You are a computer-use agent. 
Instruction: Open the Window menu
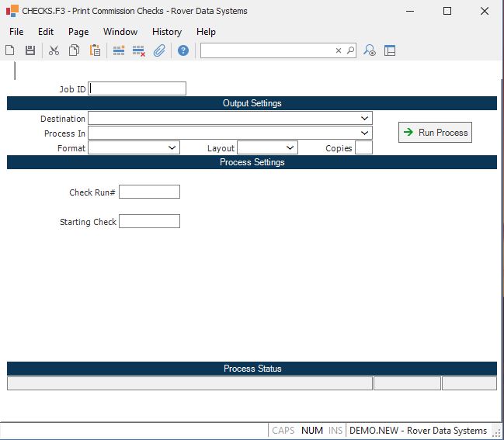120,32
